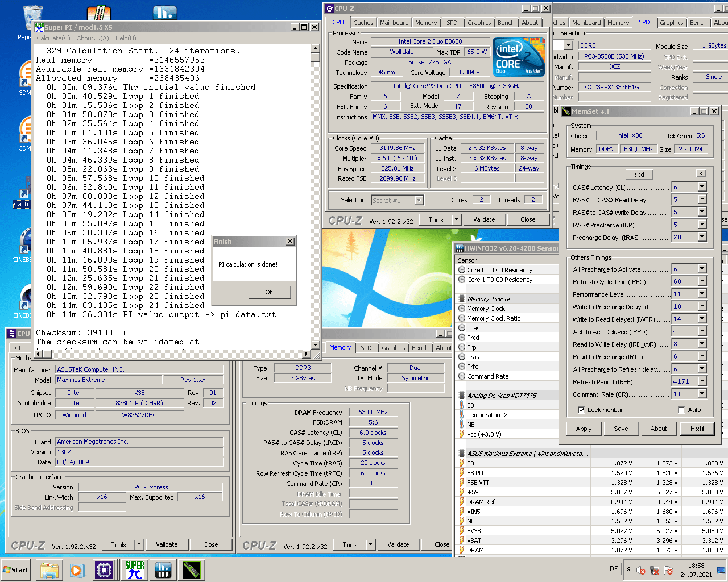Click the network disconnected tray icon
Screen dimensions: 728x582
coord(655,570)
